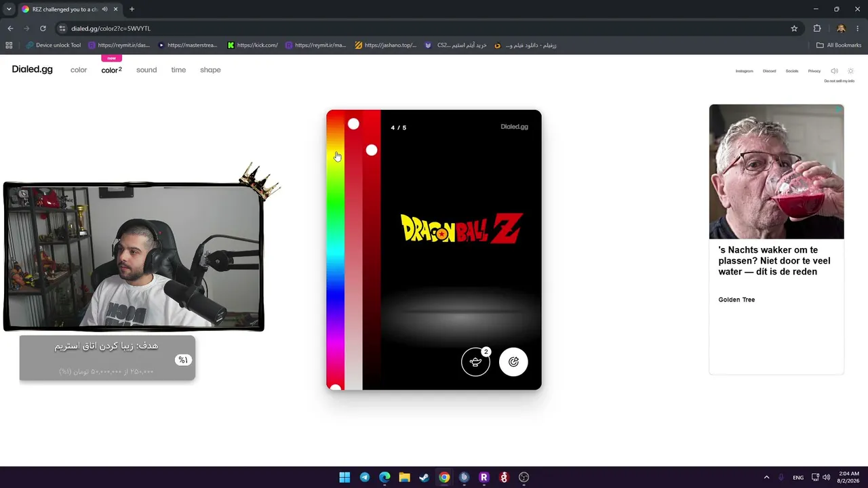
Task: Open the masterstrea... bookmark
Action: [x=188, y=45]
